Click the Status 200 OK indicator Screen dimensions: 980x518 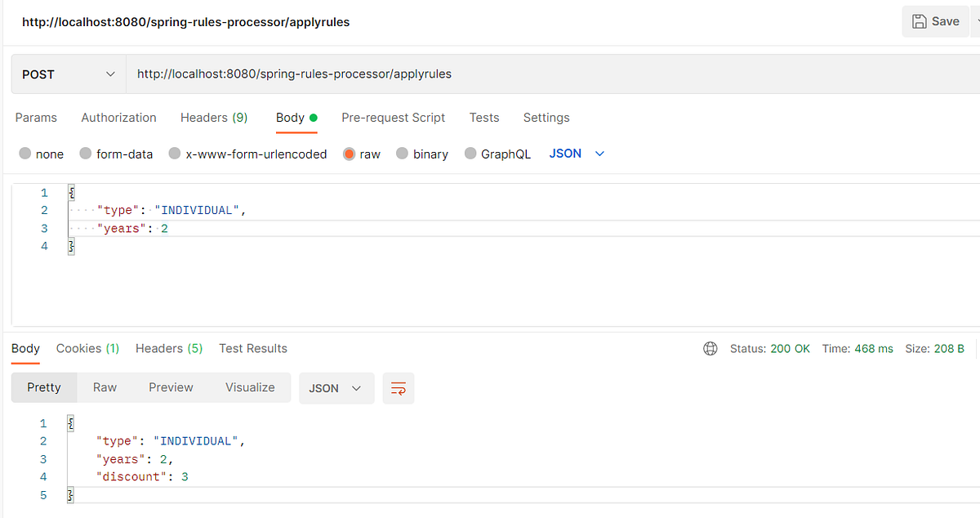769,348
